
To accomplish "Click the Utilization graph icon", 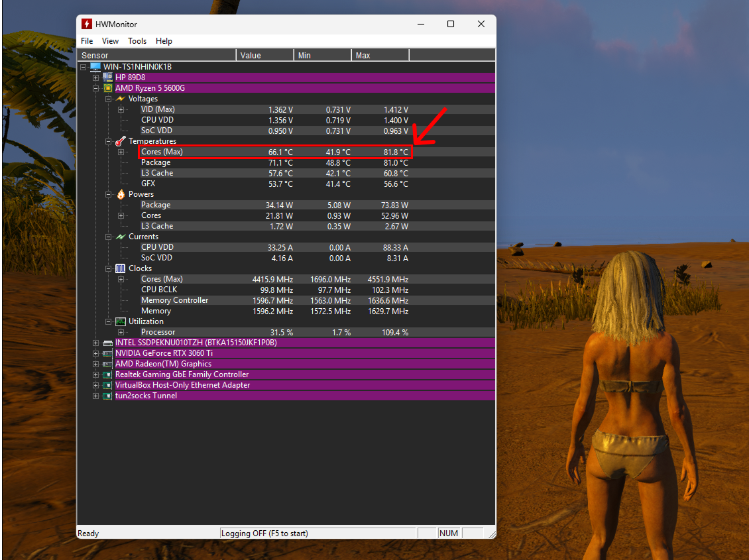I will [x=121, y=321].
